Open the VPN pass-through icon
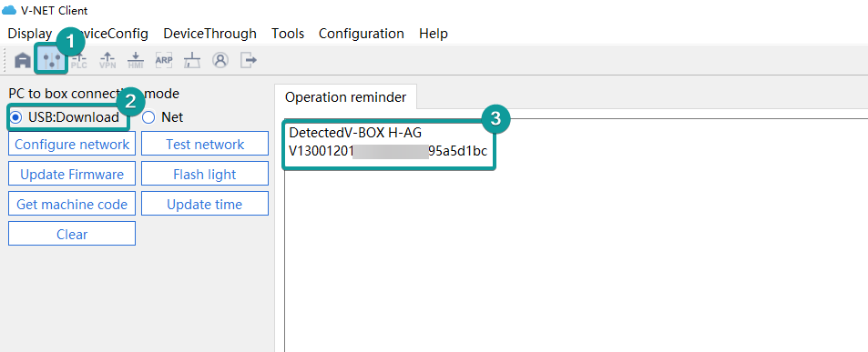 pyautogui.click(x=107, y=60)
